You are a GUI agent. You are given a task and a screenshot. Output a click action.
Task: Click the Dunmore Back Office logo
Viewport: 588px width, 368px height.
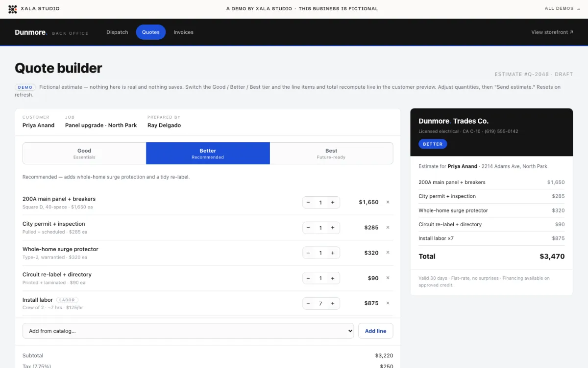click(x=51, y=32)
